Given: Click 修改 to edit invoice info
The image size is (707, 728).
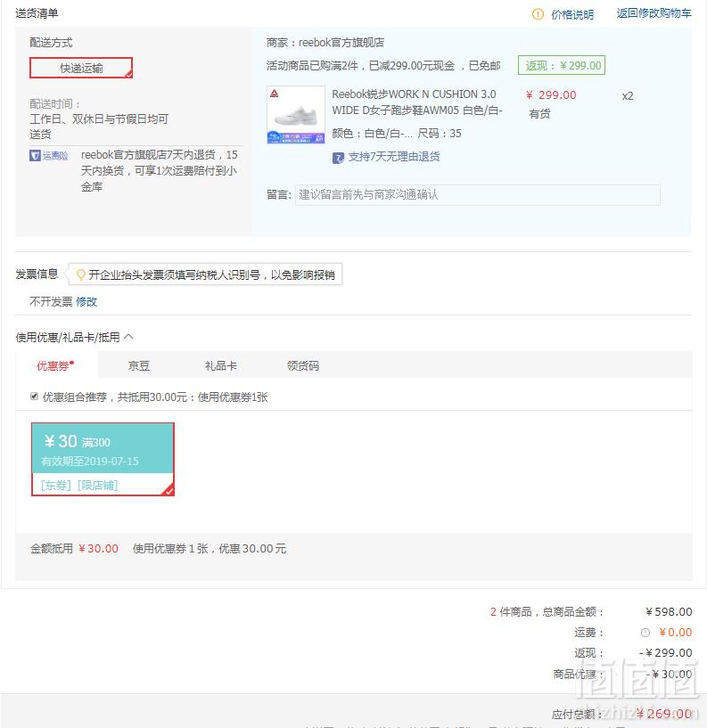Looking at the screenshot, I should [86, 302].
